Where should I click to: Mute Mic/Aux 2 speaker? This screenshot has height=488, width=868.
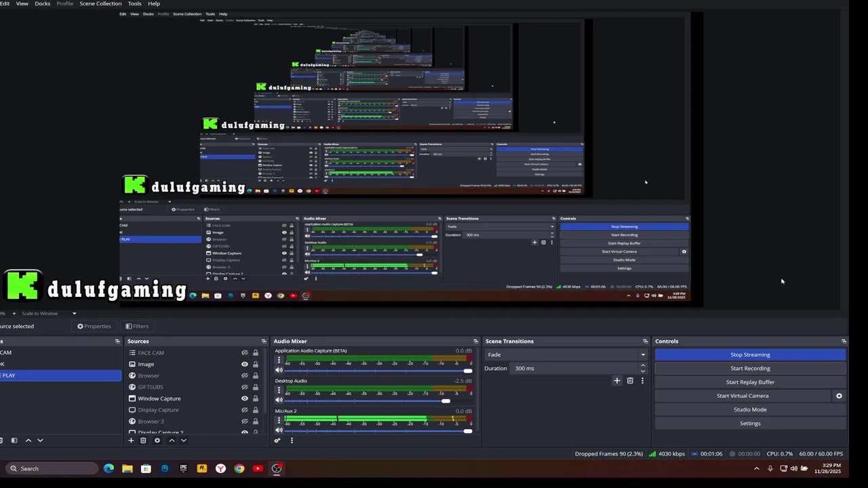[x=279, y=430]
